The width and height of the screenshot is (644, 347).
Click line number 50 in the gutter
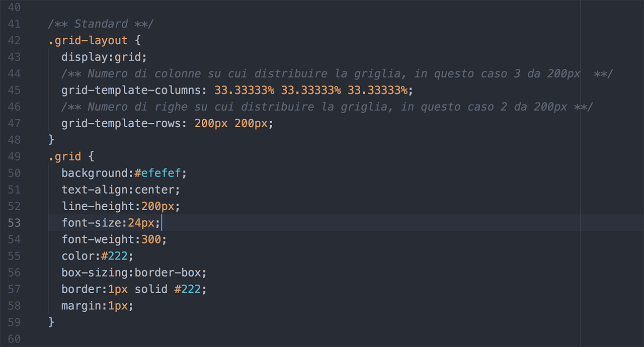point(15,173)
